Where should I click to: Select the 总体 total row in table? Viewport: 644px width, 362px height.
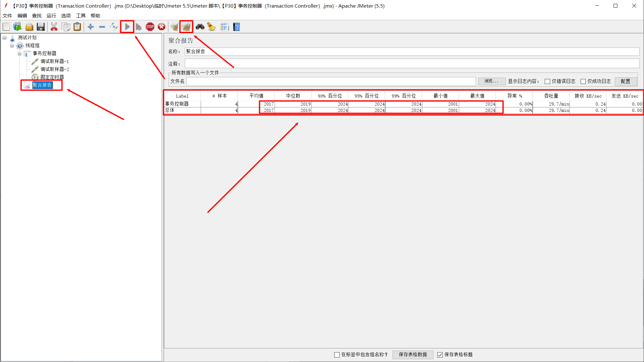(403, 110)
